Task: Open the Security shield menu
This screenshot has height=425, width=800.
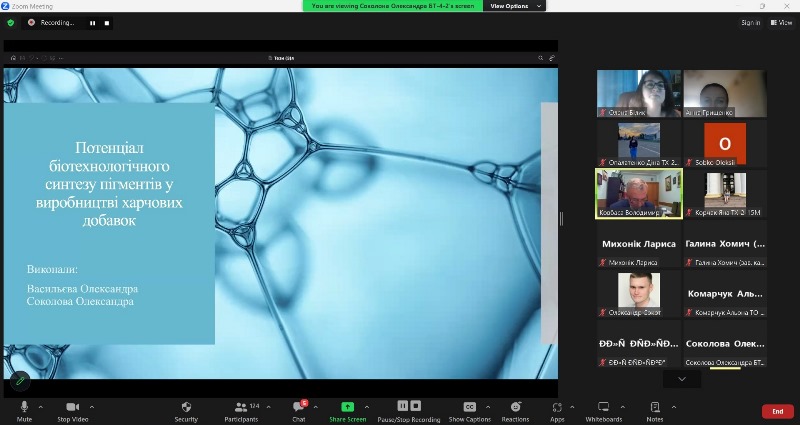Action: click(186, 411)
